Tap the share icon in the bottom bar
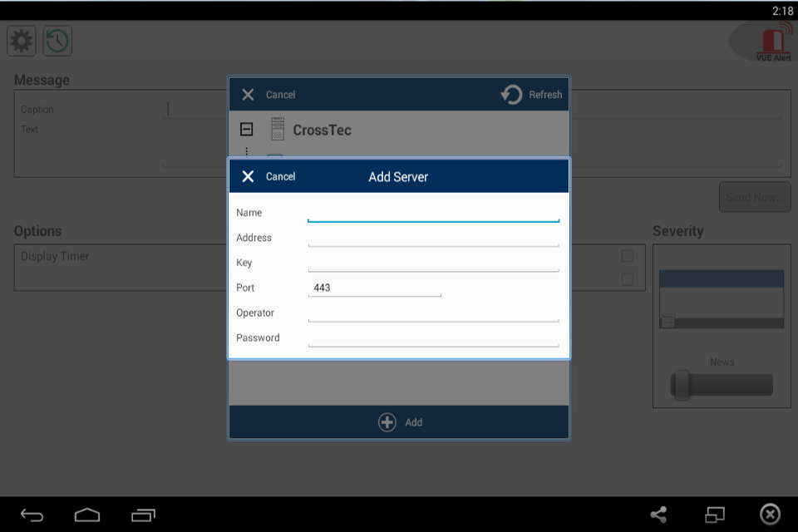 [658, 515]
